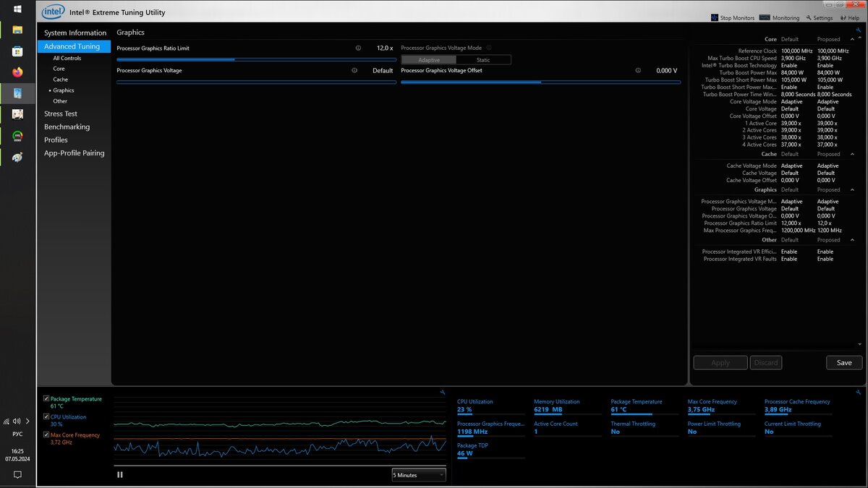Open Profiles section
Viewport: 868px width, 488px height.
tap(56, 140)
